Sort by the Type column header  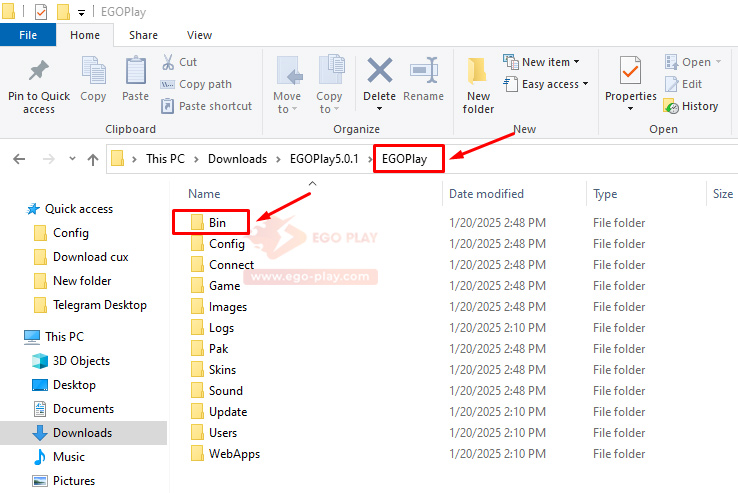pyautogui.click(x=605, y=194)
